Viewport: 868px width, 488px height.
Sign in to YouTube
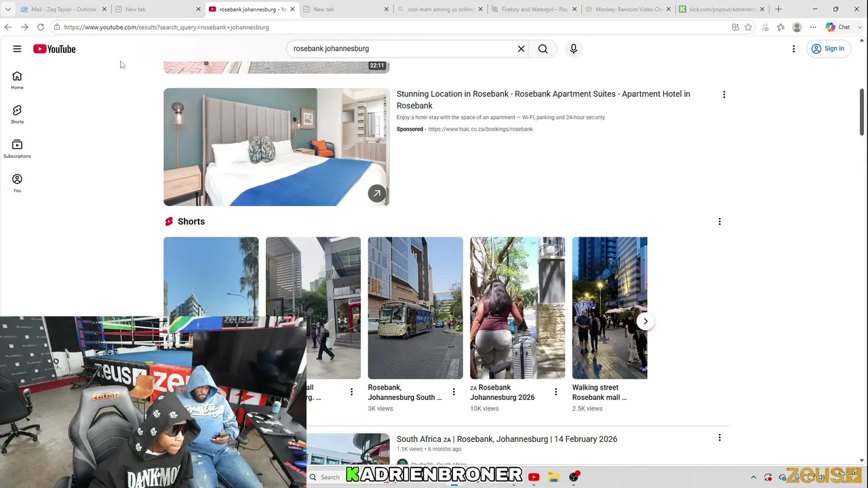pos(829,49)
